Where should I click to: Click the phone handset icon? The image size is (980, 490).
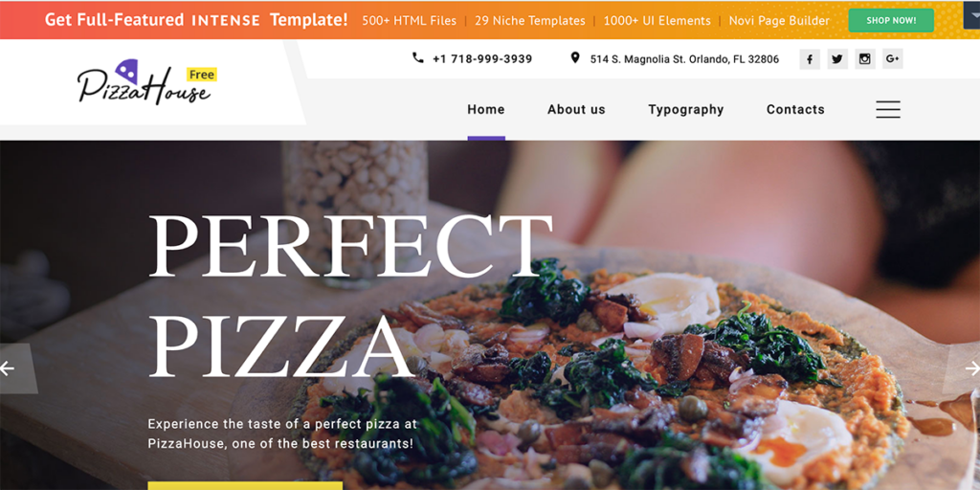pyautogui.click(x=418, y=58)
